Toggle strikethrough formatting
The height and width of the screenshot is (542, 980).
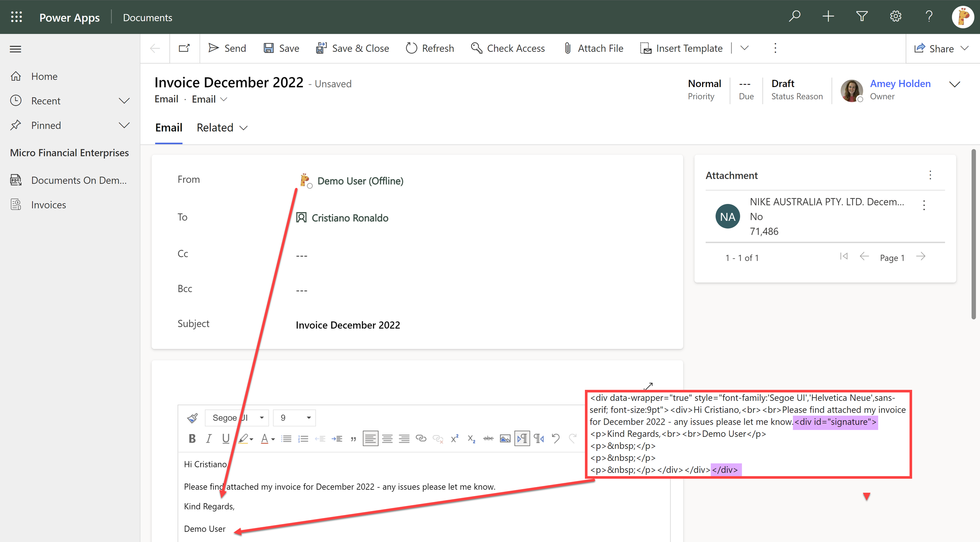pos(488,438)
